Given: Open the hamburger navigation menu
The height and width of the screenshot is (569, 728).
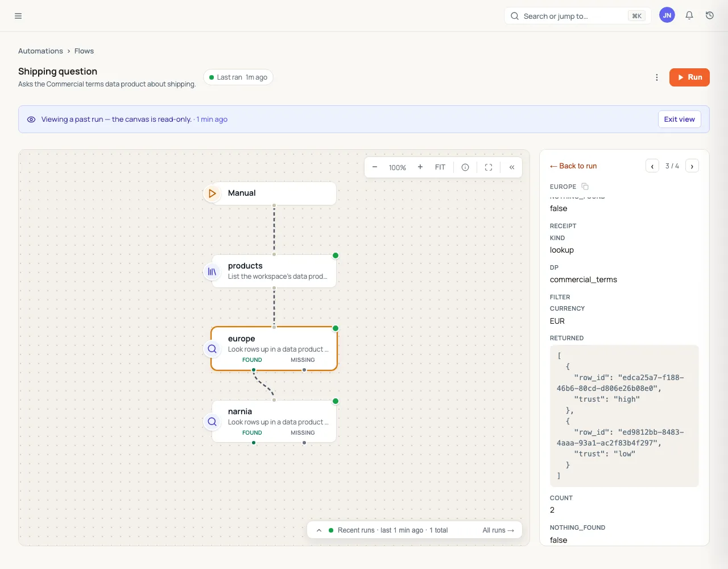Looking at the screenshot, I should 18,16.
